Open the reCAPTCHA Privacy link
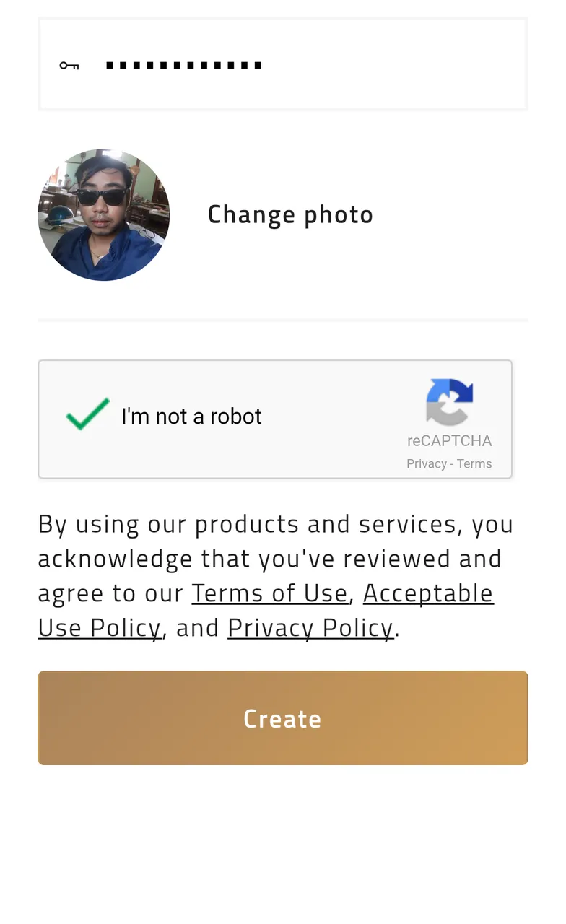Image resolution: width=566 pixels, height=924 pixels. click(427, 464)
